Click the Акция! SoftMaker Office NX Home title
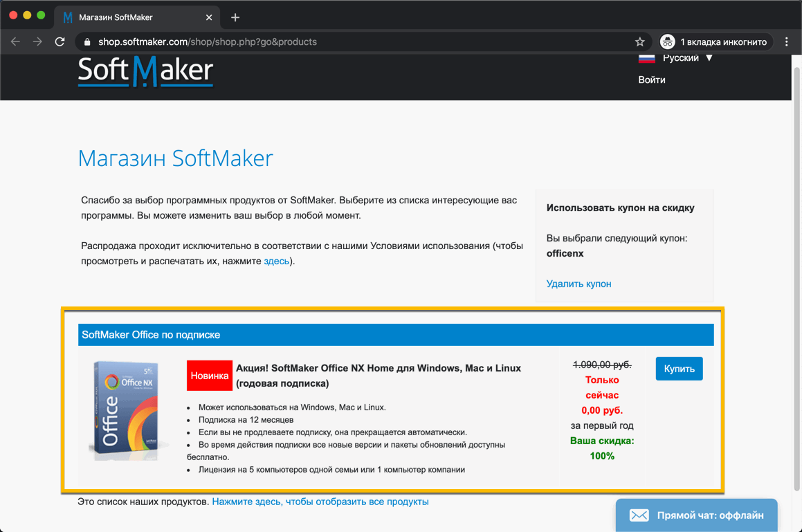Viewport: 802px width, 532px height. tap(378, 376)
